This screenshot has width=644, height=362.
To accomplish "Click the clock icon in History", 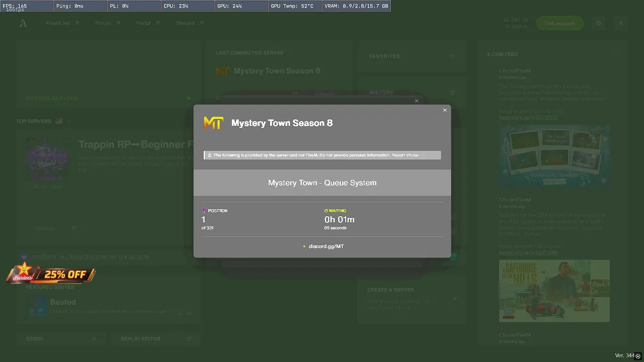I will tap(452, 93).
